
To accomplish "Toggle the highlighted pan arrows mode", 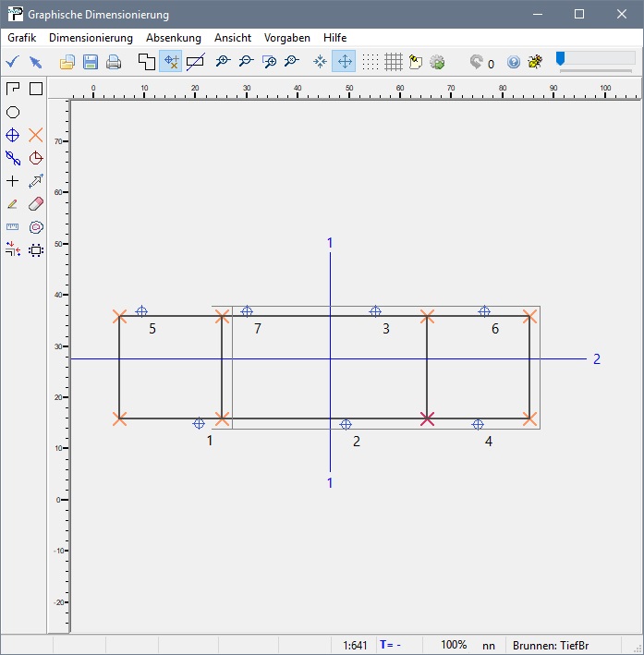I will (344, 62).
